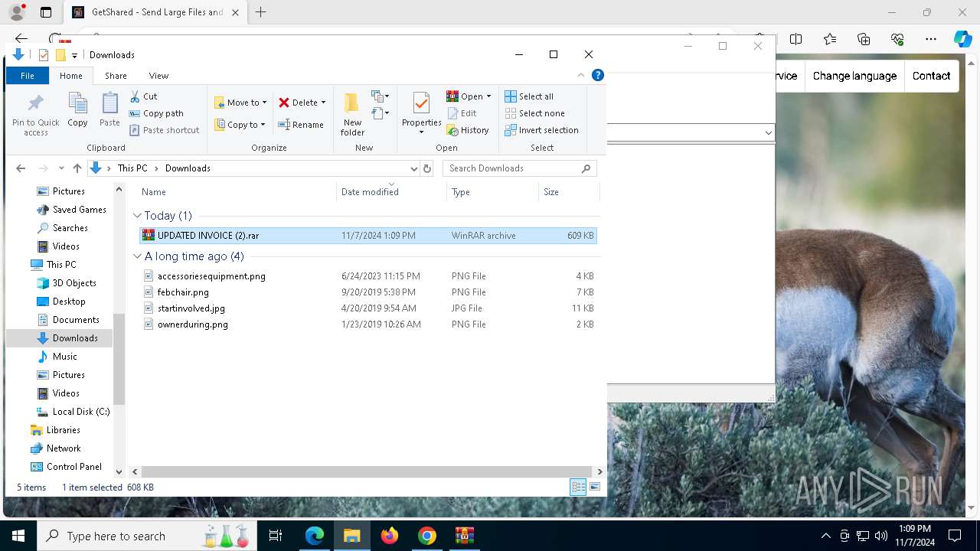Select This PC in navigation pane
This screenshot has height=551, width=980.
[x=54, y=265]
